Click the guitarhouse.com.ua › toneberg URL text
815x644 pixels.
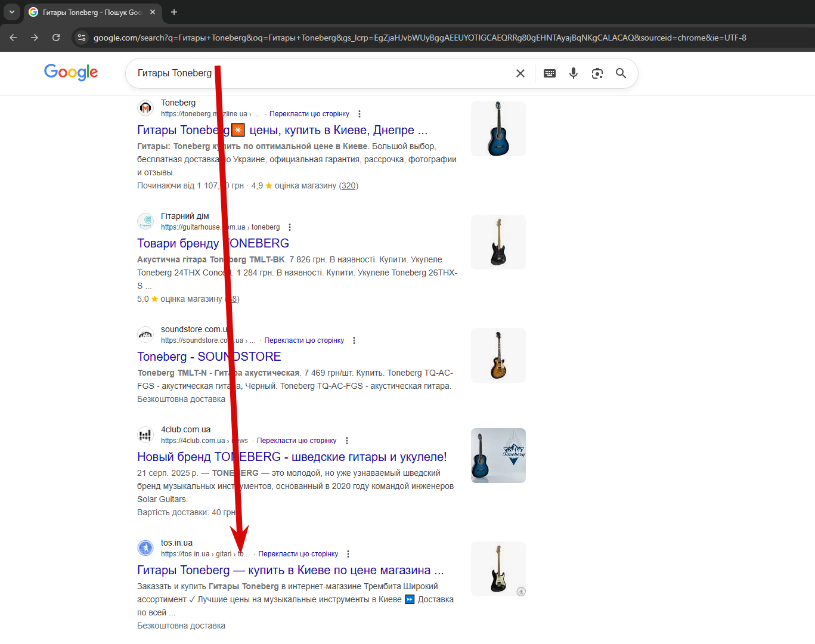coord(220,227)
